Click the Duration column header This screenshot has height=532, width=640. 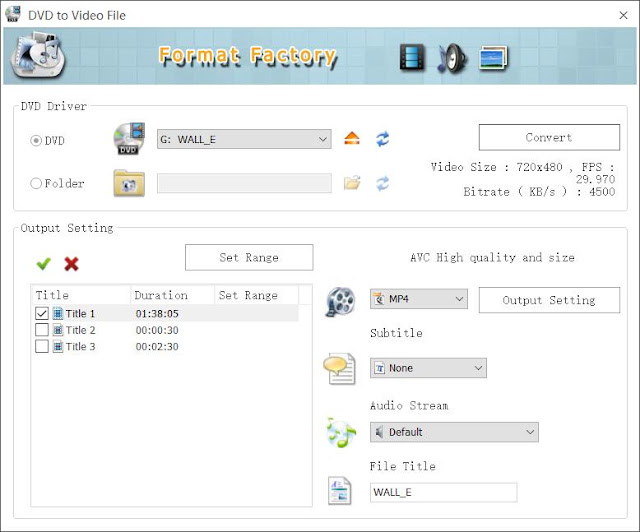(173, 295)
